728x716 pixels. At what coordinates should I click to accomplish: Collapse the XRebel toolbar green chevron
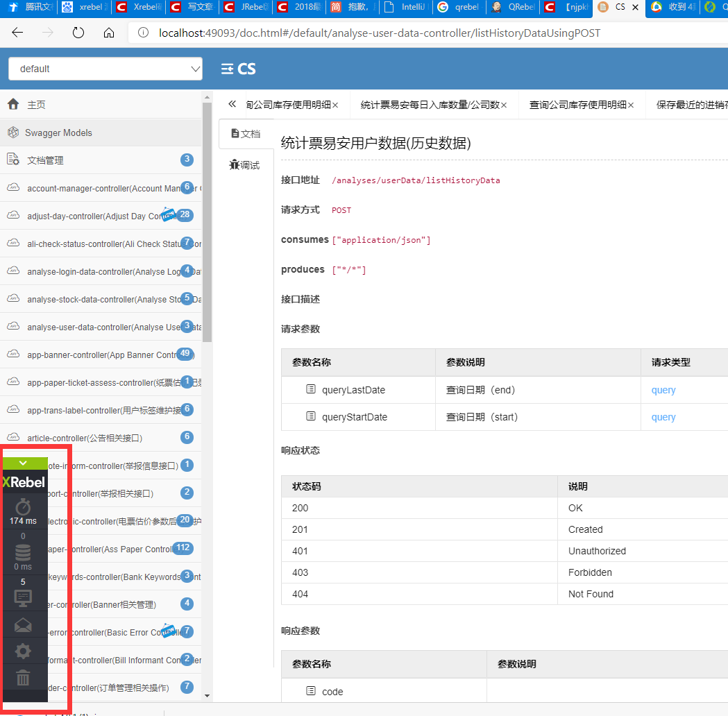[23, 463]
